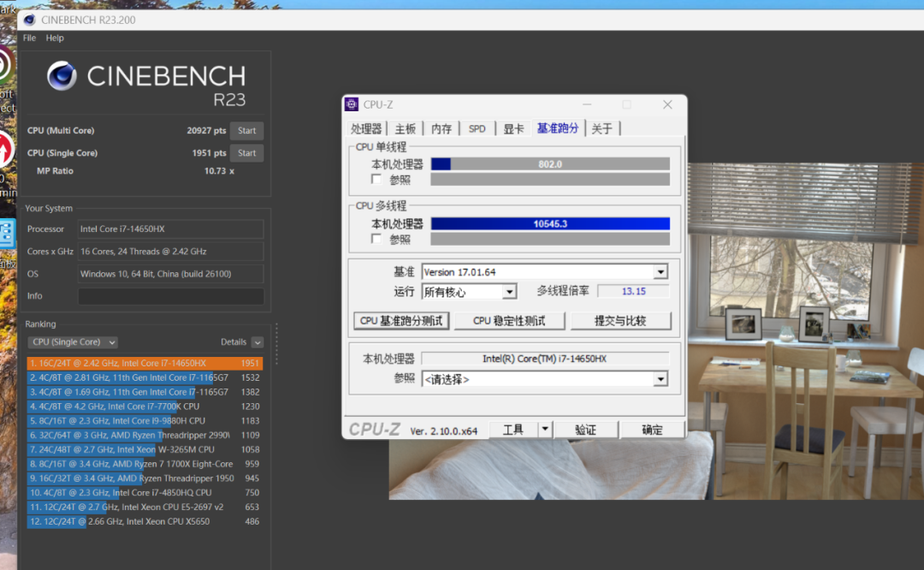Click the single-thread 参照 reference bar

pos(550,179)
